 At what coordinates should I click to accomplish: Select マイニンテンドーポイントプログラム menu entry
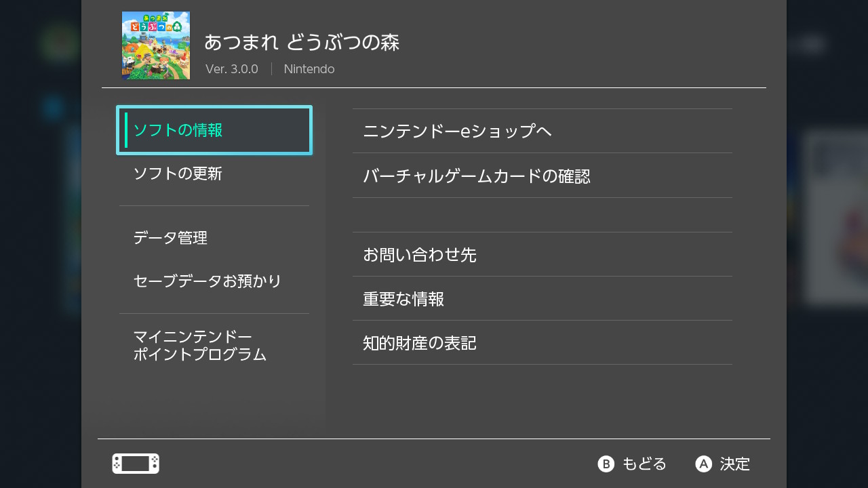point(200,346)
